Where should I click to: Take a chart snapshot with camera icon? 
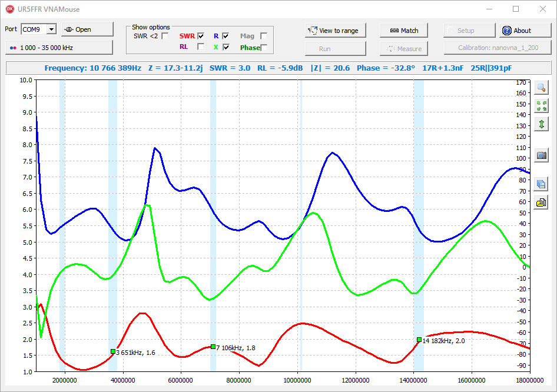pyautogui.click(x=541, y=155)
